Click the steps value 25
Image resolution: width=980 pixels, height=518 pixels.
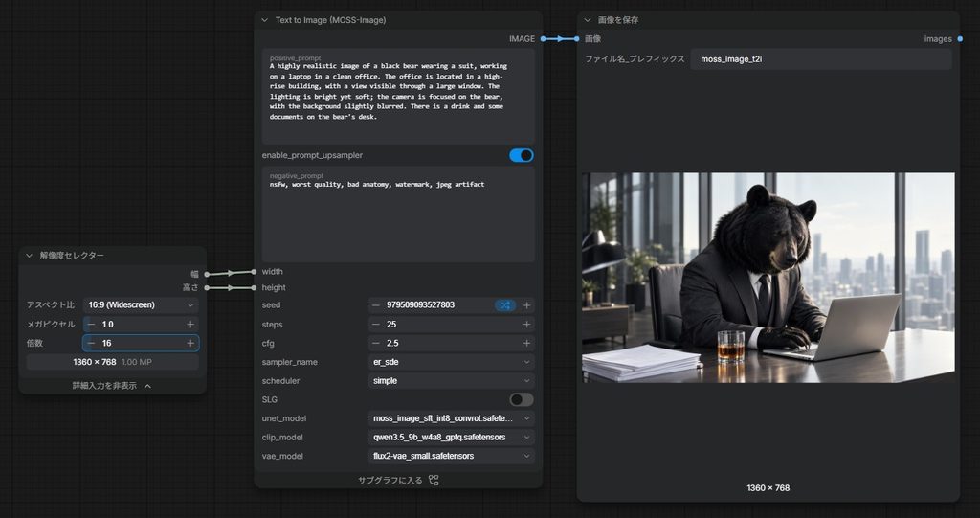pos(391,324)
